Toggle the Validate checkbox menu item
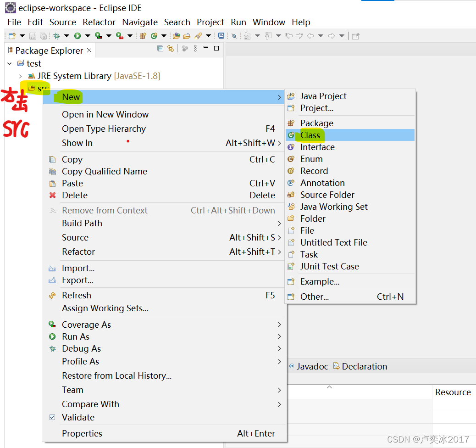The image size is (476, 448). pos(164,418)
